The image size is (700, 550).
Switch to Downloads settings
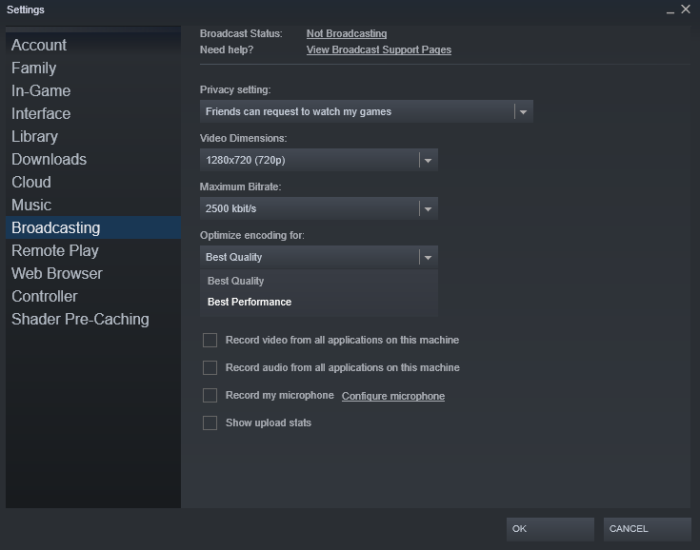point(93,159)
